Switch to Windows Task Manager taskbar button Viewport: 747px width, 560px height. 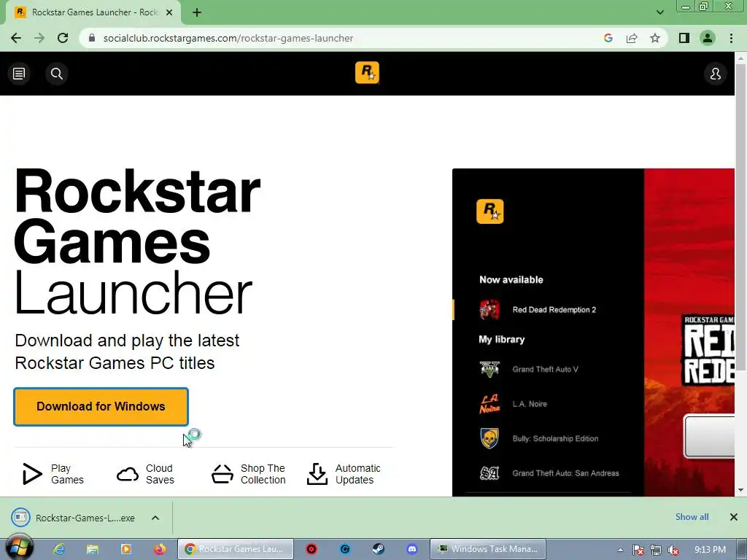click(488, 549)
